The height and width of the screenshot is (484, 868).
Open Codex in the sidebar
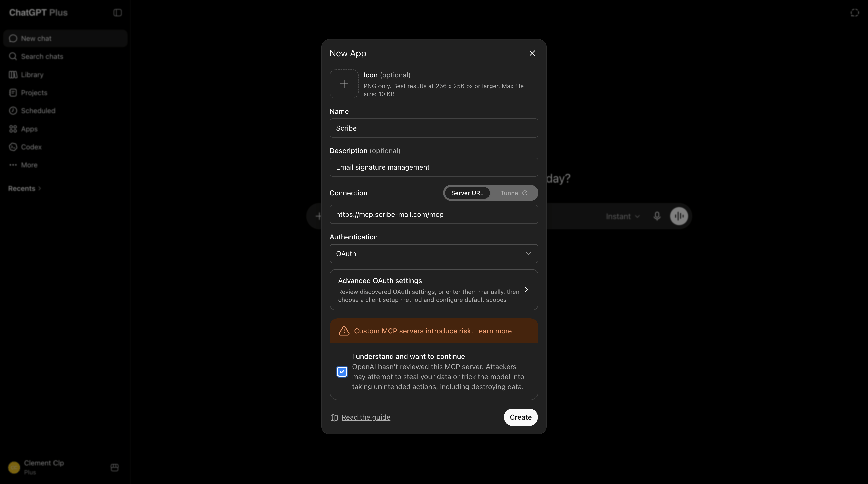(65, 147)
